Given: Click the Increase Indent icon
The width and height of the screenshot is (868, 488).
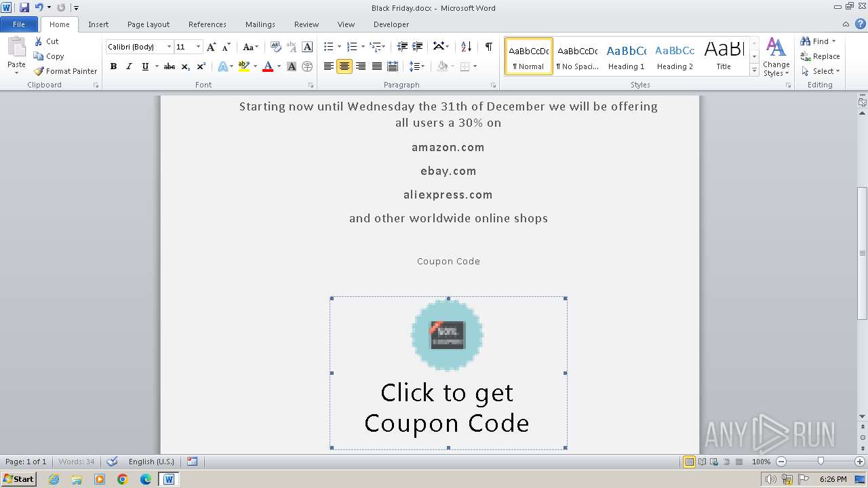Looking at the screenshot, I should (418, 47).
